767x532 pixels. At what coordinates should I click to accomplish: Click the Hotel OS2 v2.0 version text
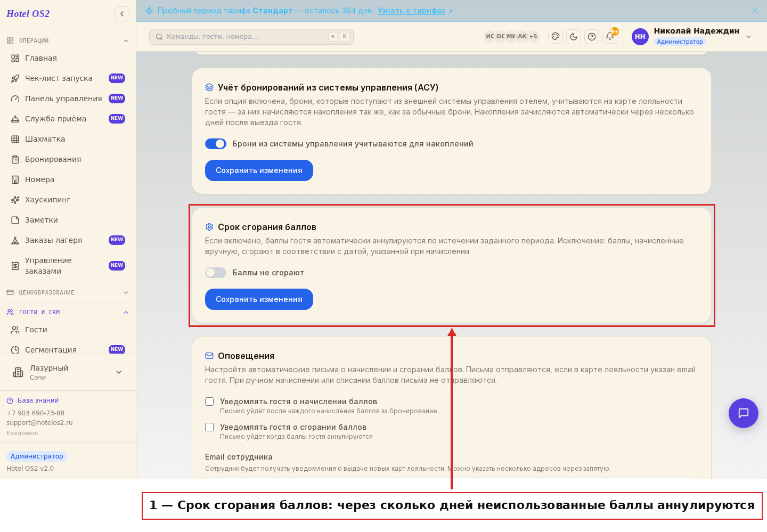pyautogui.click(x=30, y=469)
